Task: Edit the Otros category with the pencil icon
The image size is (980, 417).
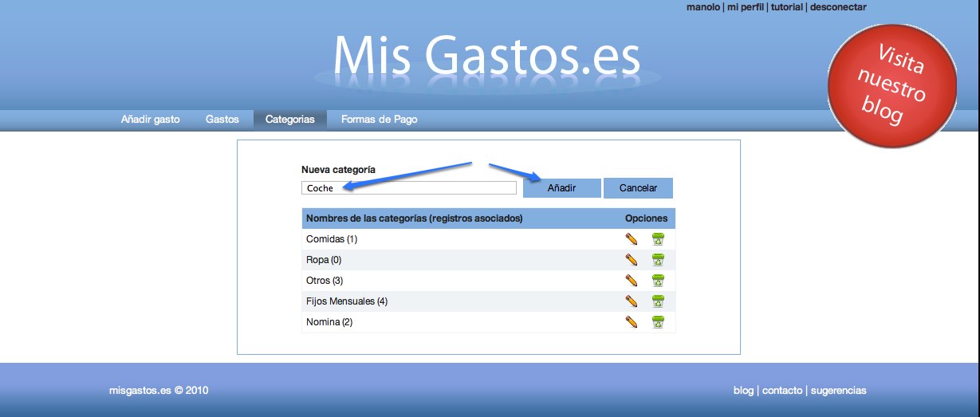Action: (632, 280)
